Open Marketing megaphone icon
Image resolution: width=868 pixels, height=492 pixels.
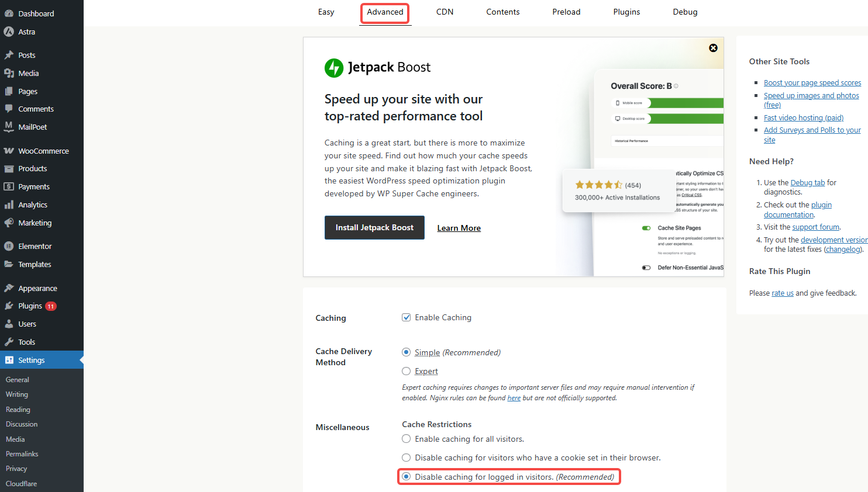pos(9,223)
